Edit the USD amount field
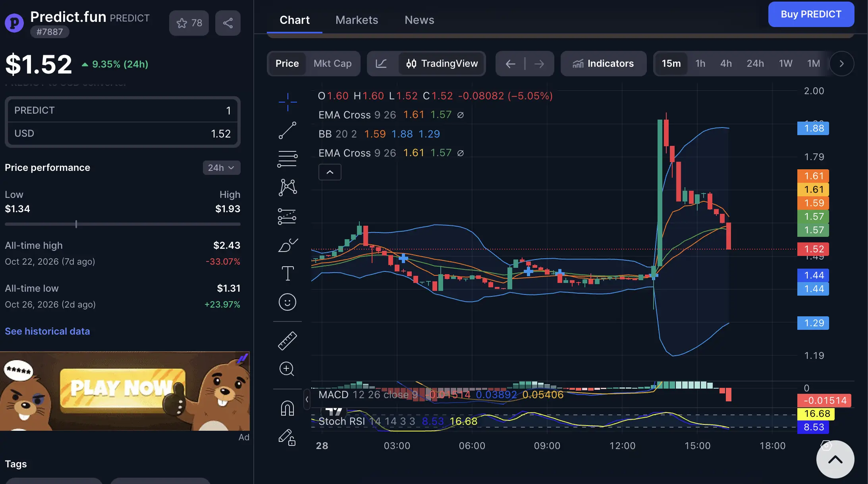 [x=123, y=134]
